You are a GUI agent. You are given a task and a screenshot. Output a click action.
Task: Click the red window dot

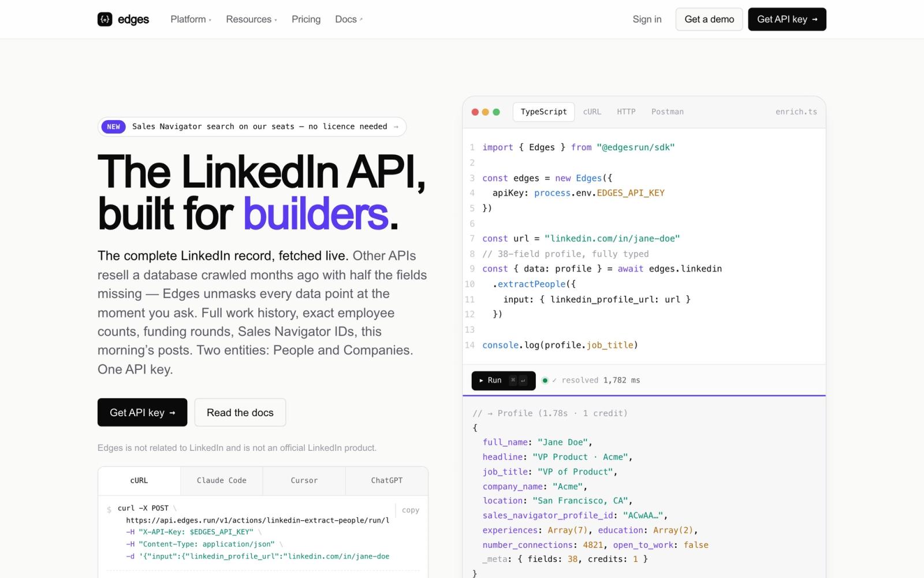(475, 112)
